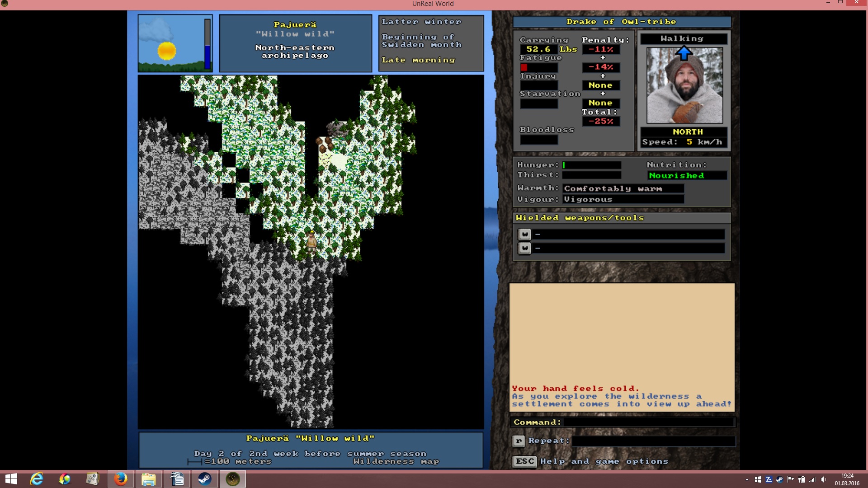The width and height of the screenshot is (868, 488).
Task: Click the settlement huts on the map
Action: click(x=325, y=145)
